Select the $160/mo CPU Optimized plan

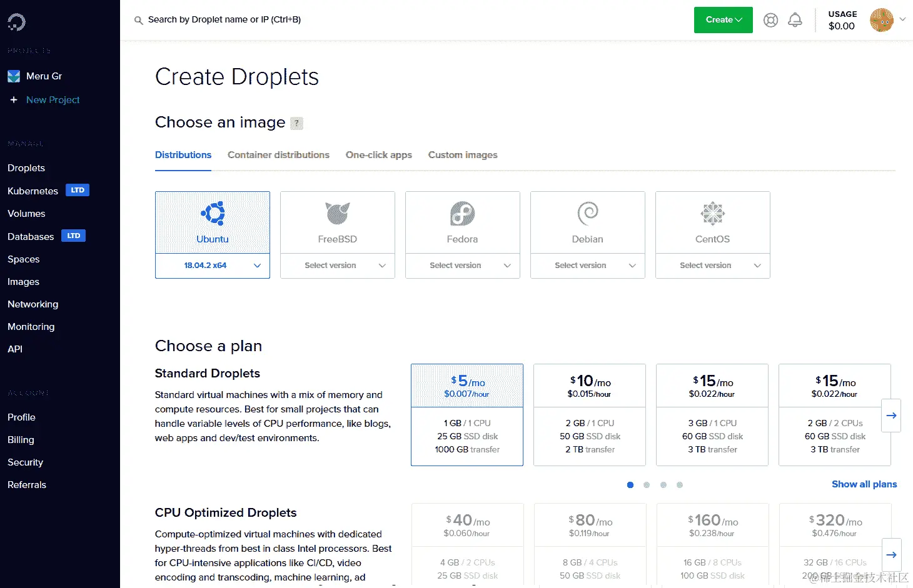click(712, 546)
